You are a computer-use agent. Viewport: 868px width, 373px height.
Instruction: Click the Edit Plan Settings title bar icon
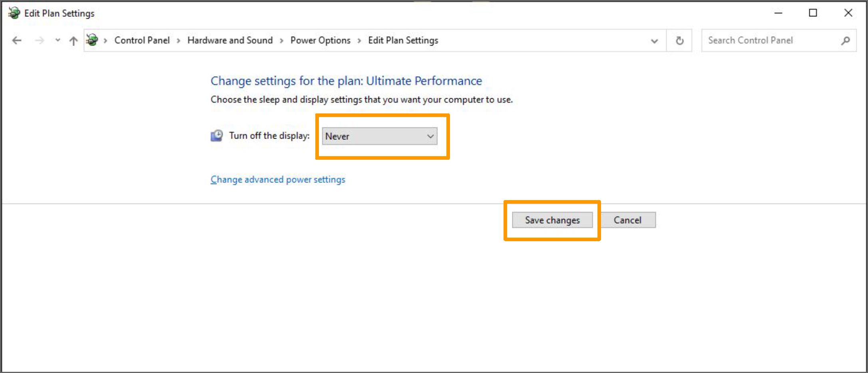click(x=14, y=13)
